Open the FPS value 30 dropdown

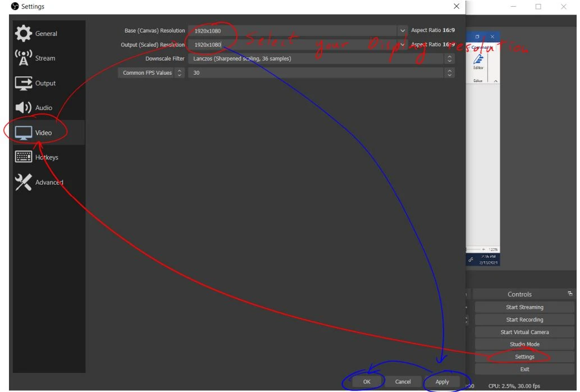click(449, 73)
